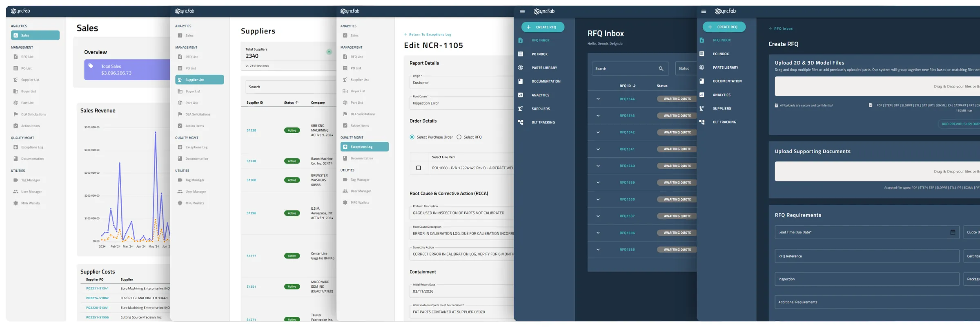
Task: Select the highlighted Supplier List menu item
Action: (x=199, y=80)
